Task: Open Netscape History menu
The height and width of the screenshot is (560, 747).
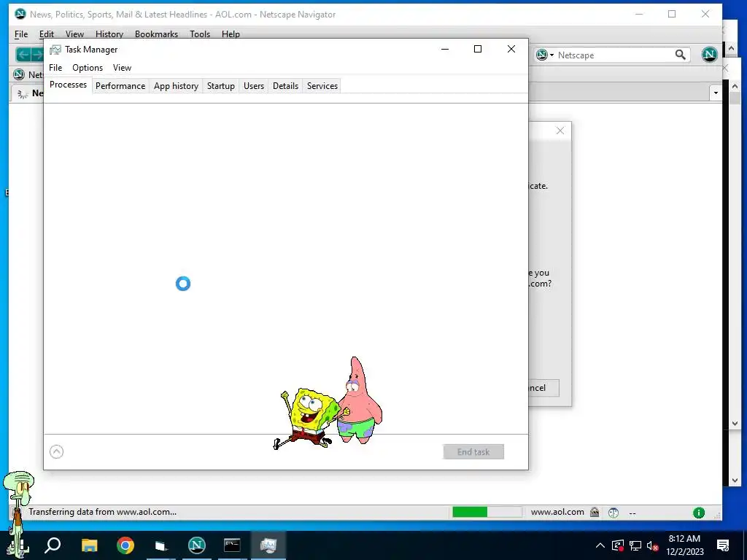Action: tap(109, 34)
